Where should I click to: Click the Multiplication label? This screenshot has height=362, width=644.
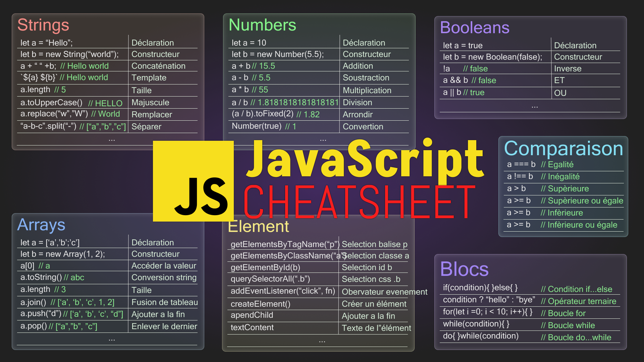(367, 90)
